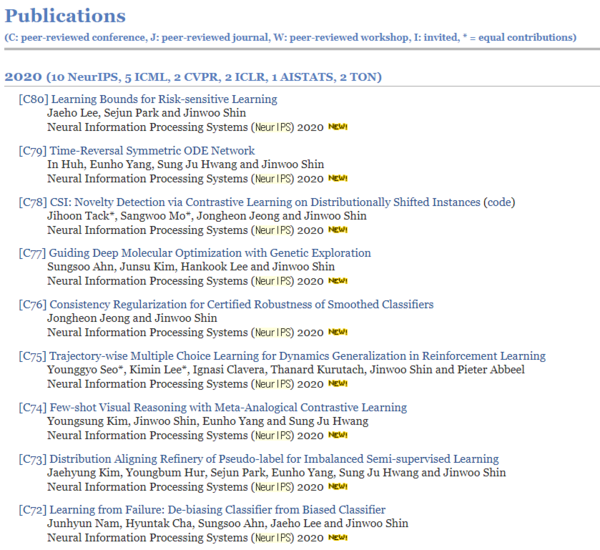The width and height of the screenshot is (600, 550).
Task: Click the New! badge on entry C72
Action: click(x=338, y=537)
